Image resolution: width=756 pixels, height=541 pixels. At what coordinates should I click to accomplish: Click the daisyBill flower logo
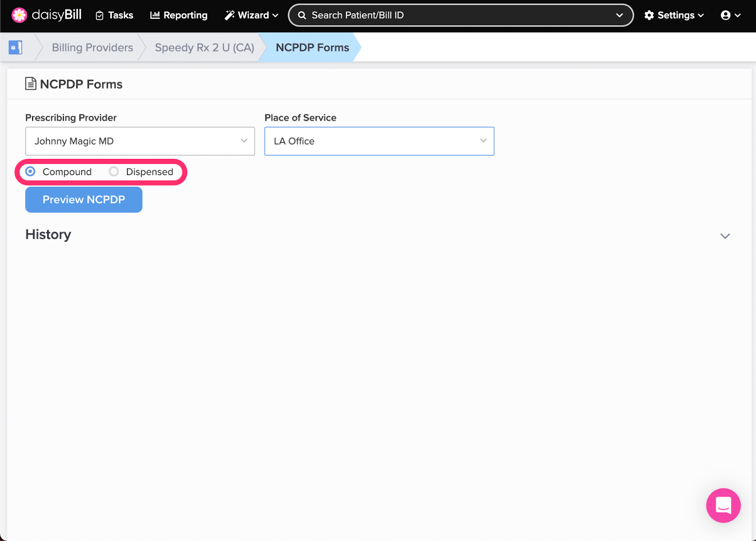click(x=19, y=15)
